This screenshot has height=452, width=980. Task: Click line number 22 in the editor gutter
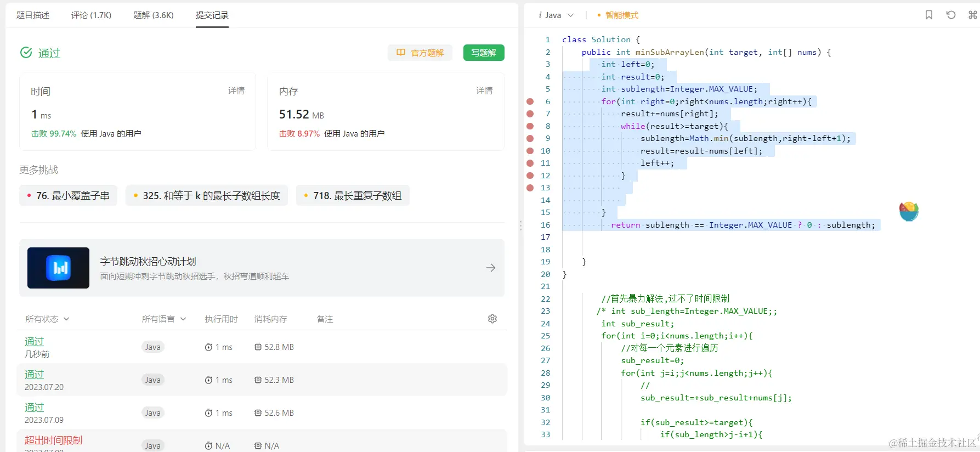pyautogui.click(x=545, y=299)
